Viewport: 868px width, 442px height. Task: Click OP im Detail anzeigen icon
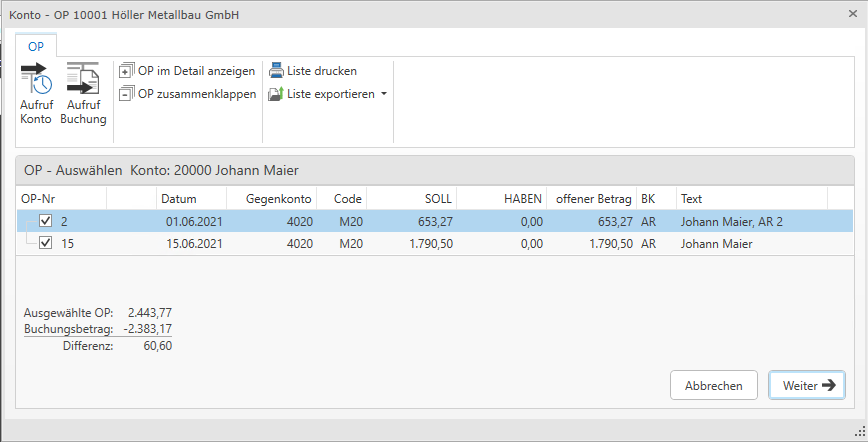pos(126,71)
